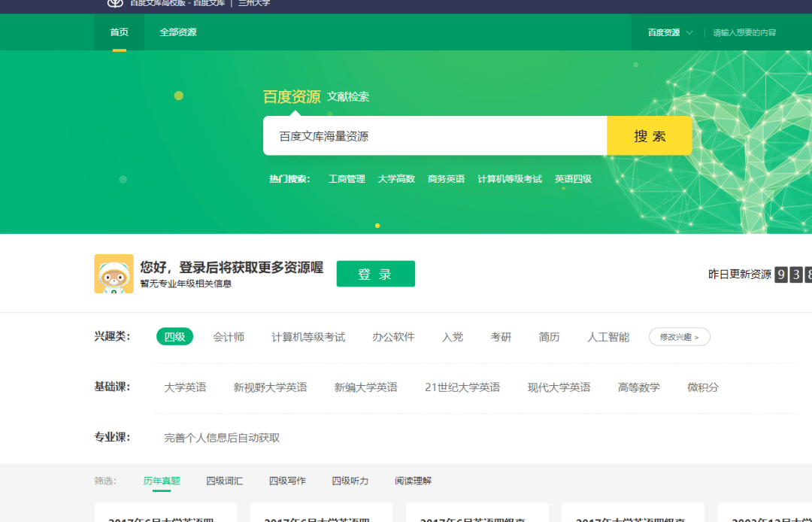
Task: Click the user mascot avatar
Action: (114, 274)
